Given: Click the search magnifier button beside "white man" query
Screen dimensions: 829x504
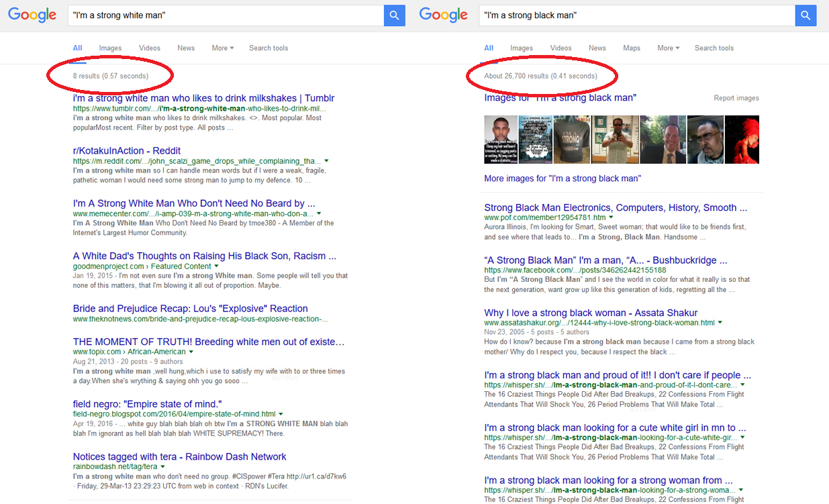Looking at the screenshot, I should pos(395,15).
